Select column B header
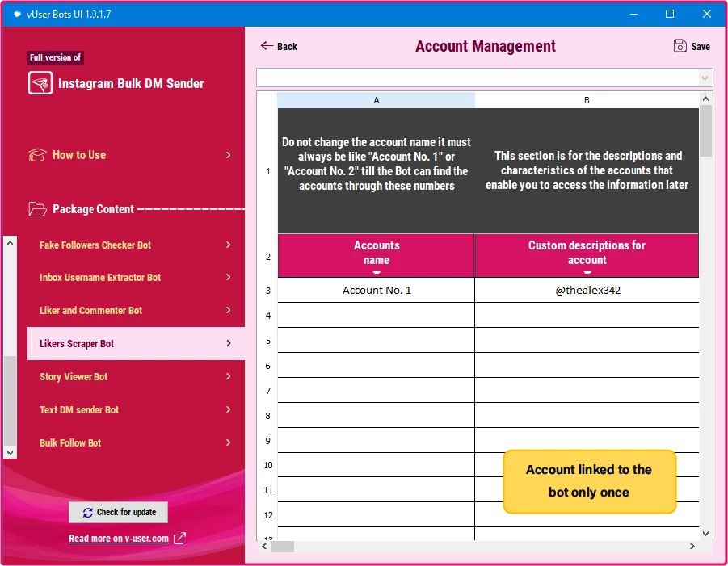 pos(587,100)
